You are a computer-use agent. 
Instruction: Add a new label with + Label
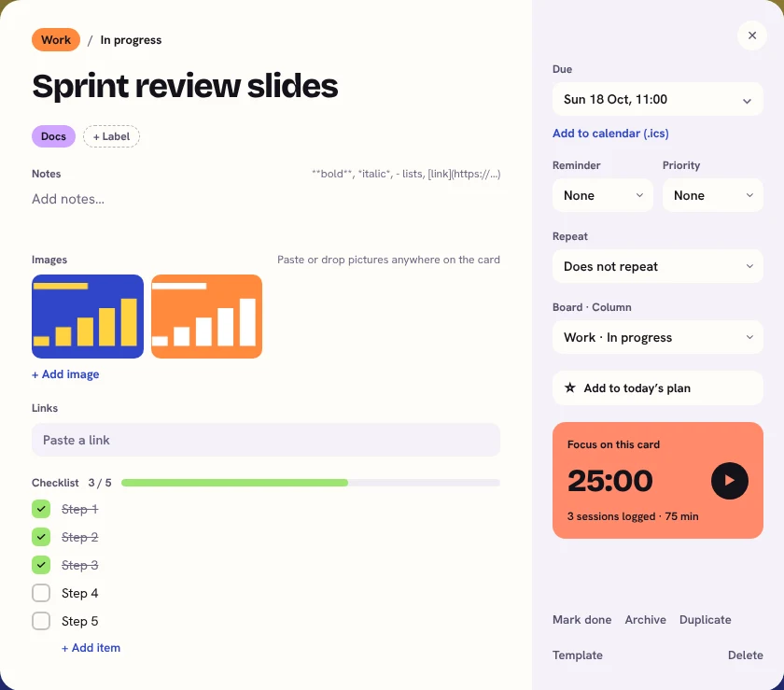click(111, 136)
